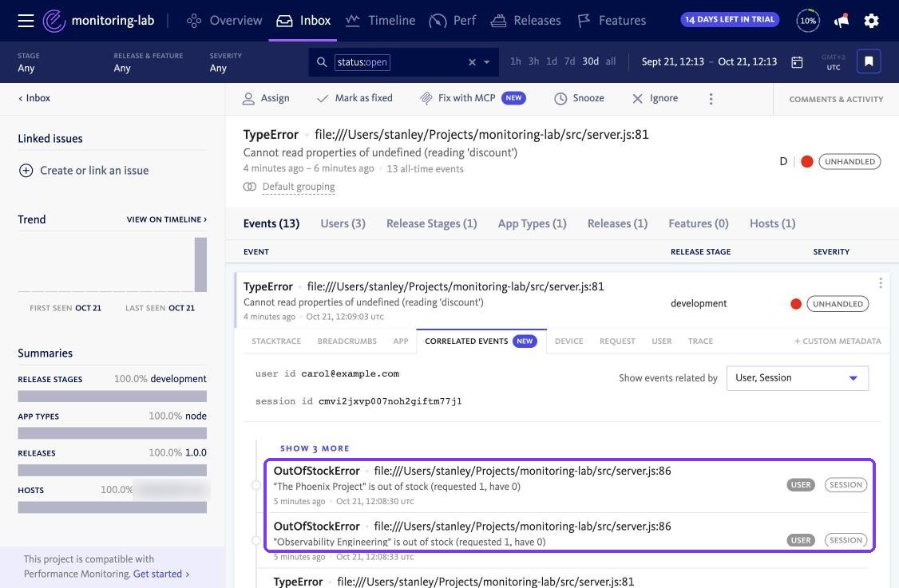Open the Severity Any filter dropdown
Image resolution: width=899 pixels, height=588 pixels.
point(225,62)
